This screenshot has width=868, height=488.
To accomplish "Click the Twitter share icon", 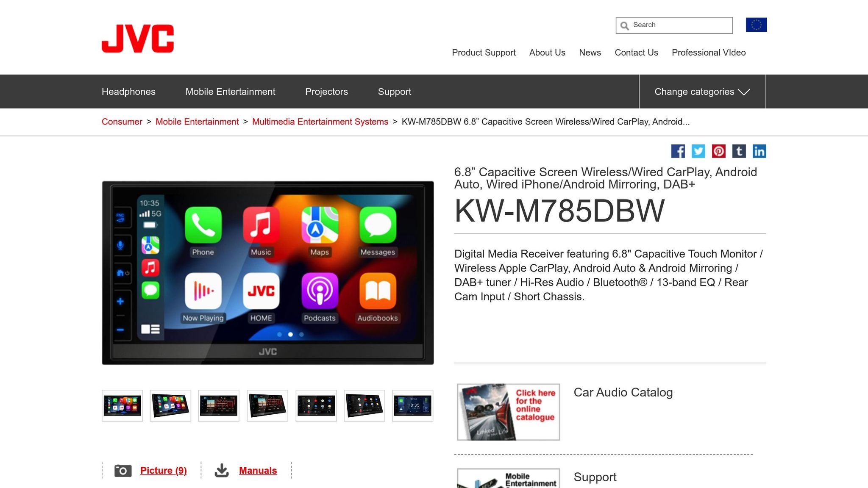I will coord(698,151).
